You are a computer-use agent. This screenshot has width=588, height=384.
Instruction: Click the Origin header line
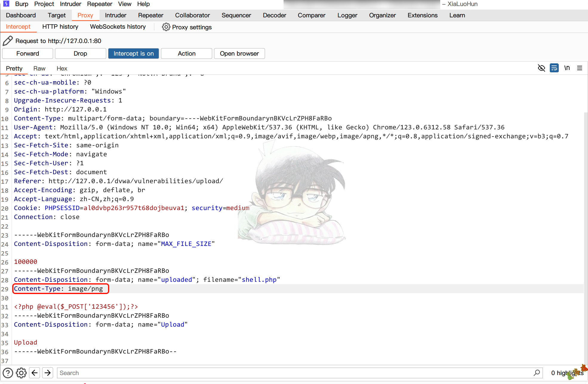pyautogui.click(x=60, y=109)
